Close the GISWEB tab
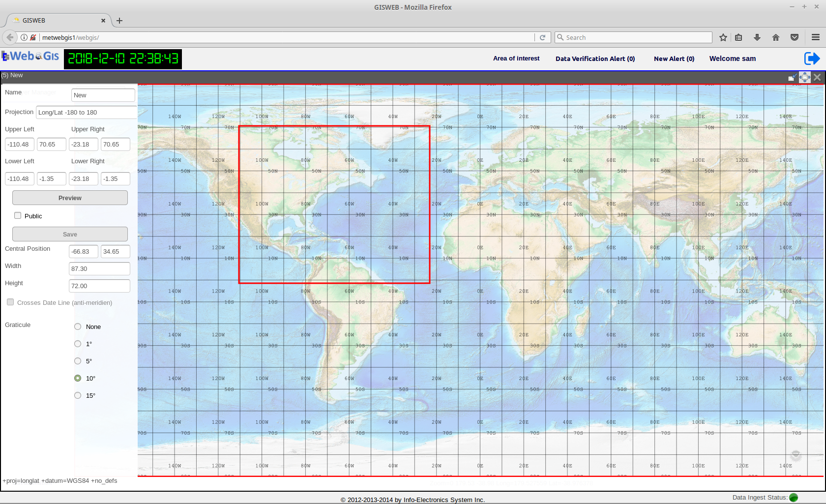The height and width of the screenshot is (504, 826). [103, 21]
